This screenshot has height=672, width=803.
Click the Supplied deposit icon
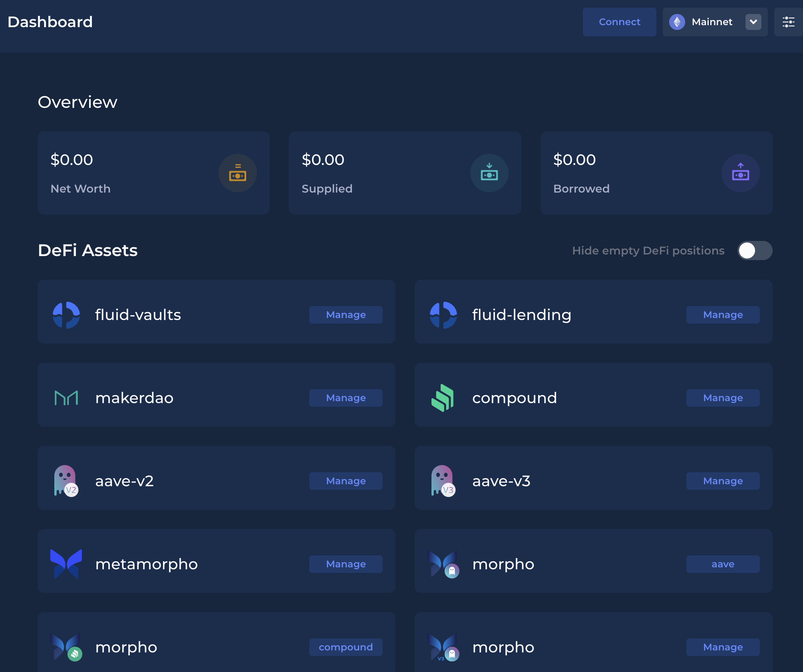click(x=489, y=173)
